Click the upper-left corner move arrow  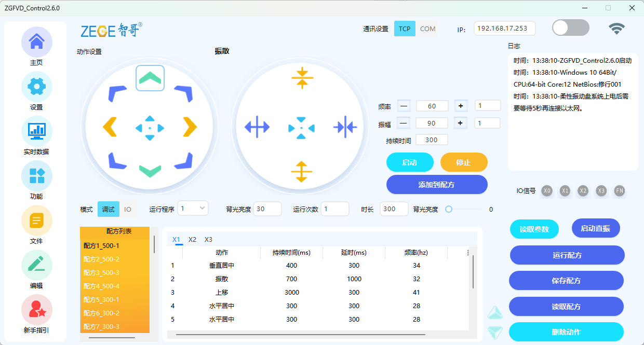(117, 94)
